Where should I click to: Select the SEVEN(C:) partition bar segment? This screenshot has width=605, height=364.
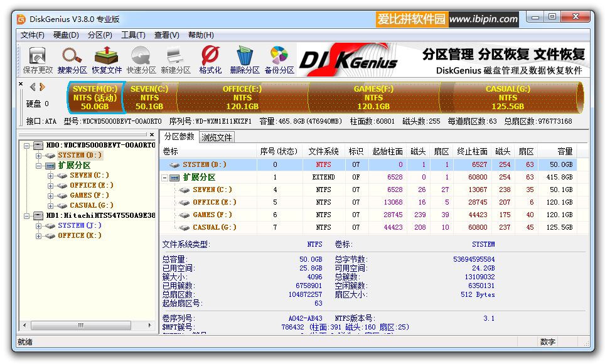click(150, 97)
